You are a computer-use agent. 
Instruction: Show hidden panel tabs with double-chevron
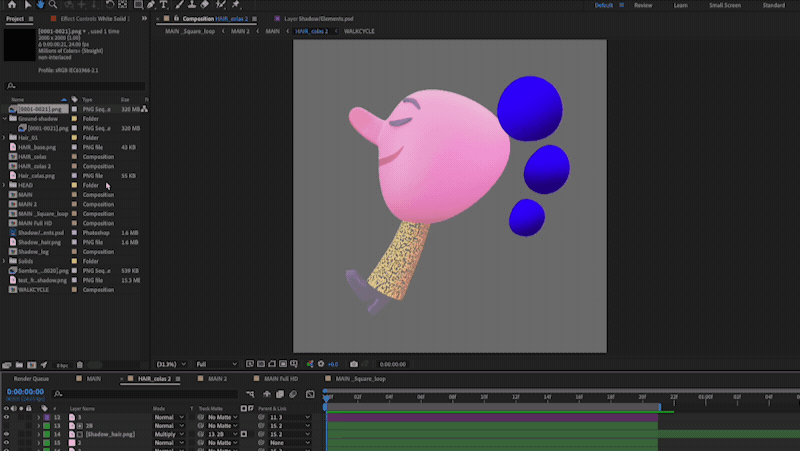click(144, 18)
